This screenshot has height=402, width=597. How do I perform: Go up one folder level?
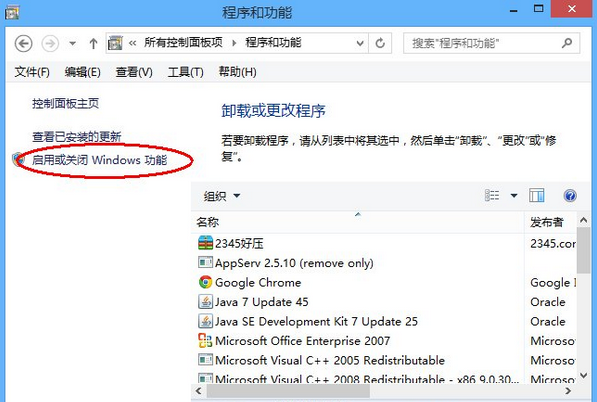(93, 43)
